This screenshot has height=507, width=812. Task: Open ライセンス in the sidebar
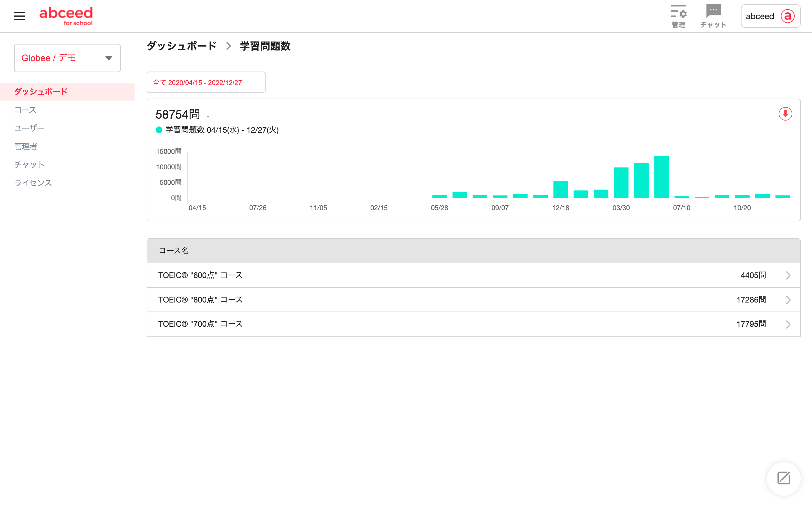[33, 183]
